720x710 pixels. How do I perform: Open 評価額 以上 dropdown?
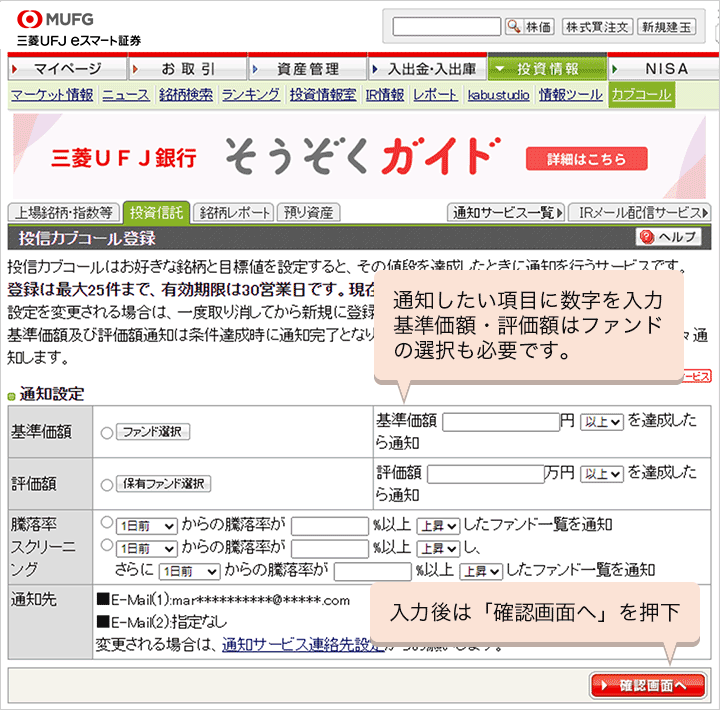click(x=602, y=473)
